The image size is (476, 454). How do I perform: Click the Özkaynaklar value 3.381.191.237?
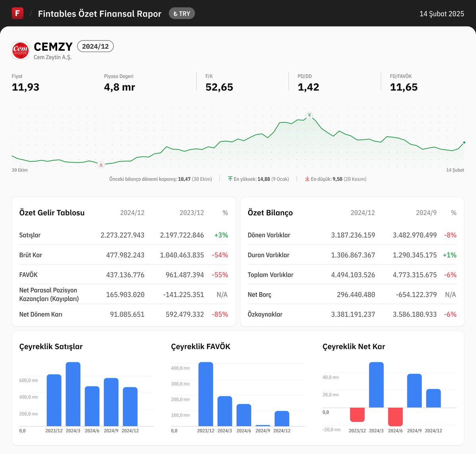coord(353,314)
